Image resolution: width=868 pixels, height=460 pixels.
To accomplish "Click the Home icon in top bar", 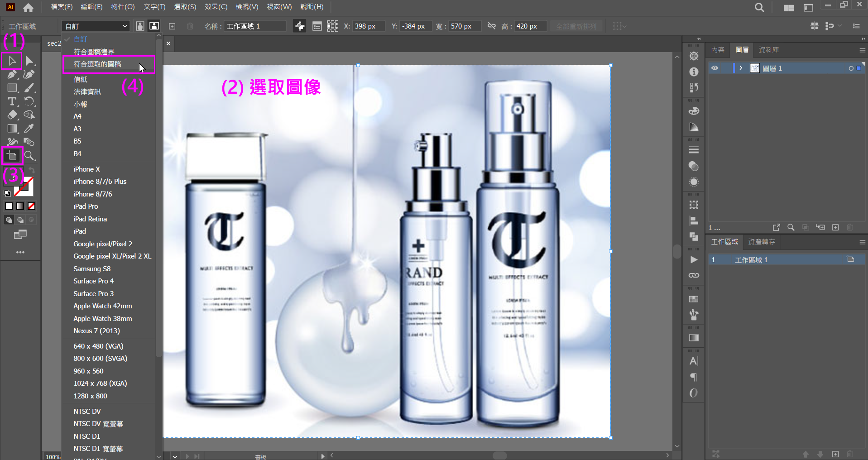I will click(x=28, y=7).
